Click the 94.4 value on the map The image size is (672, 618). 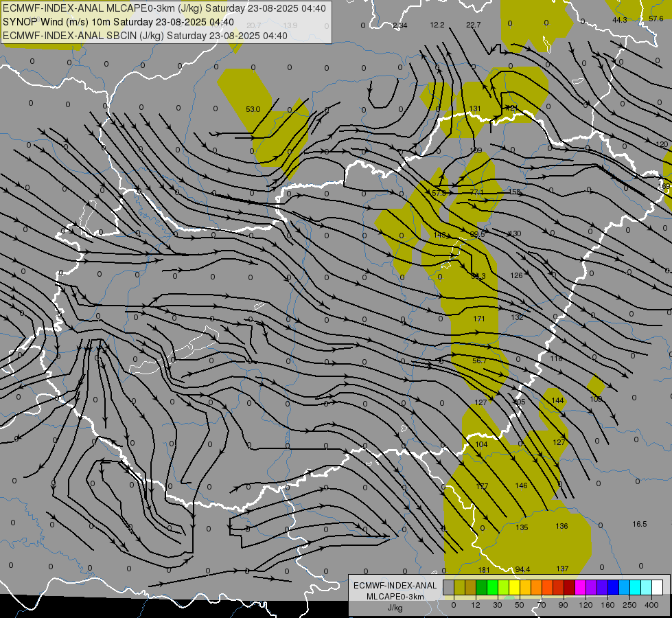[522, 569]
